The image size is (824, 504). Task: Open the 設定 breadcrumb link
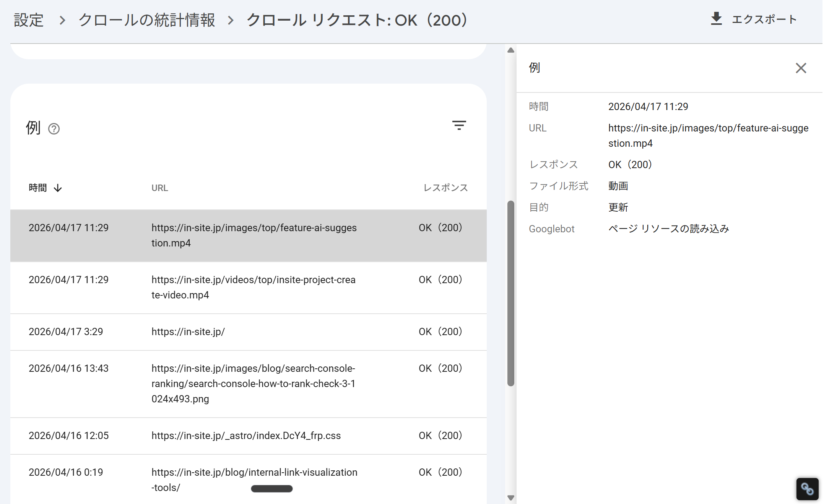28,20
